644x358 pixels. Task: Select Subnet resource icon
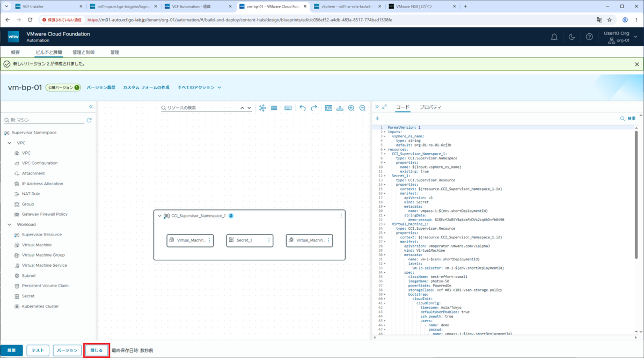click(18, 275)
